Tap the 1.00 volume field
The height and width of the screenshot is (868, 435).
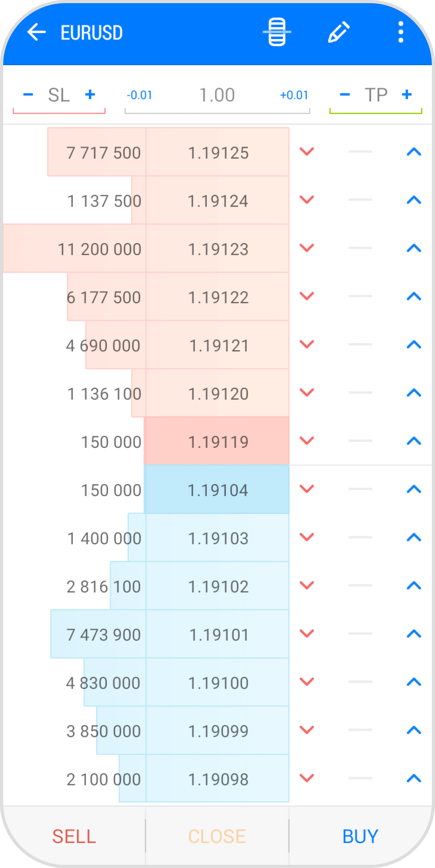click(x=217, y=95)
